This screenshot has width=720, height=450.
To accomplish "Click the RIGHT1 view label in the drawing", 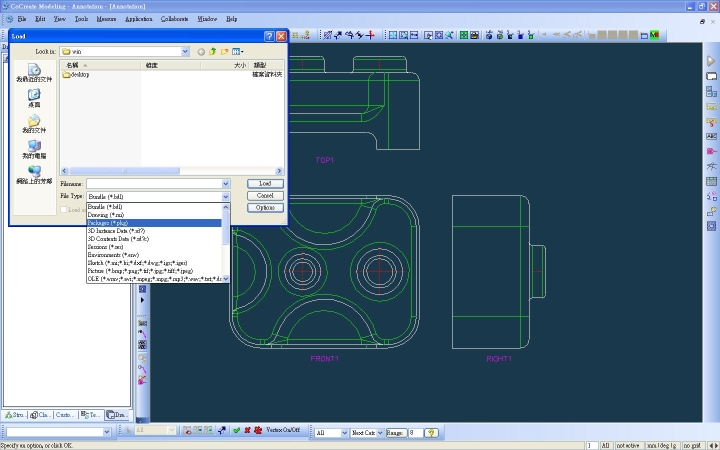I will (499, 359).
